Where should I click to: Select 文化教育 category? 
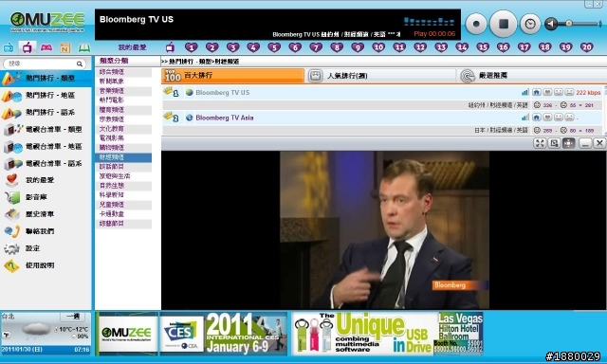click(x=123, y=129)
